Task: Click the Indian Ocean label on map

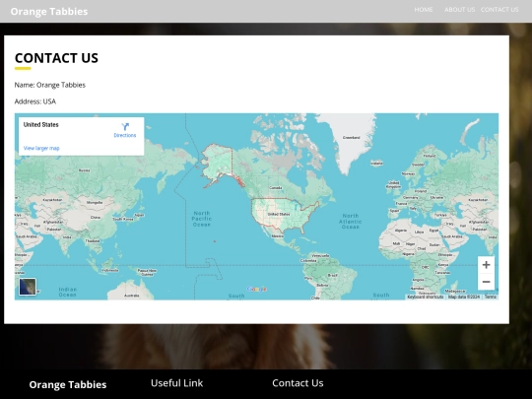Action: click(x=68, y=293)
